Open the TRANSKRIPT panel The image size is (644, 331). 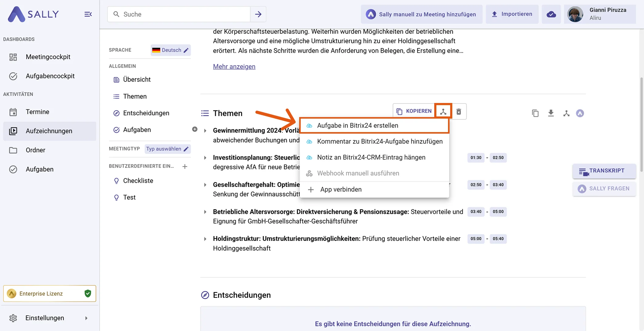604,171
